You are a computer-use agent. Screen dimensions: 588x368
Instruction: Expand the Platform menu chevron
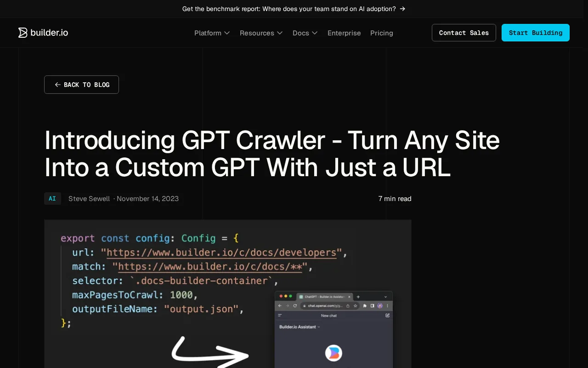(x=227, y=33)
